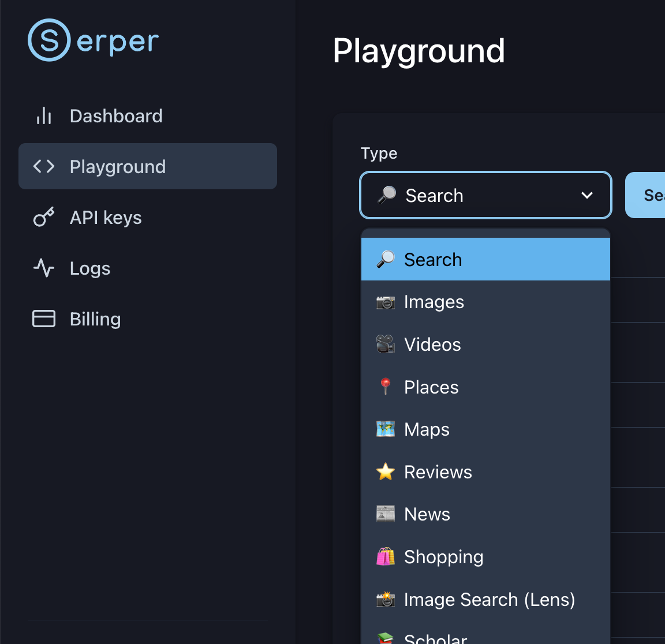Click the light blue button beside the Type field

point(645,195)
